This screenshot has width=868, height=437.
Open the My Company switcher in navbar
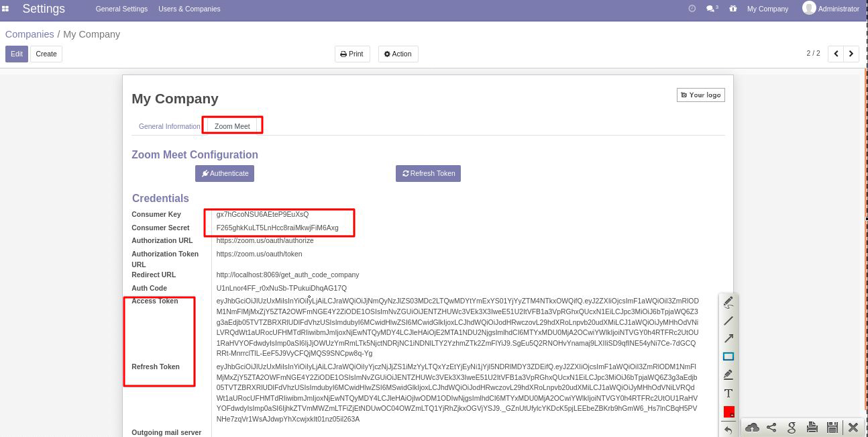click(x=767, y=9)
